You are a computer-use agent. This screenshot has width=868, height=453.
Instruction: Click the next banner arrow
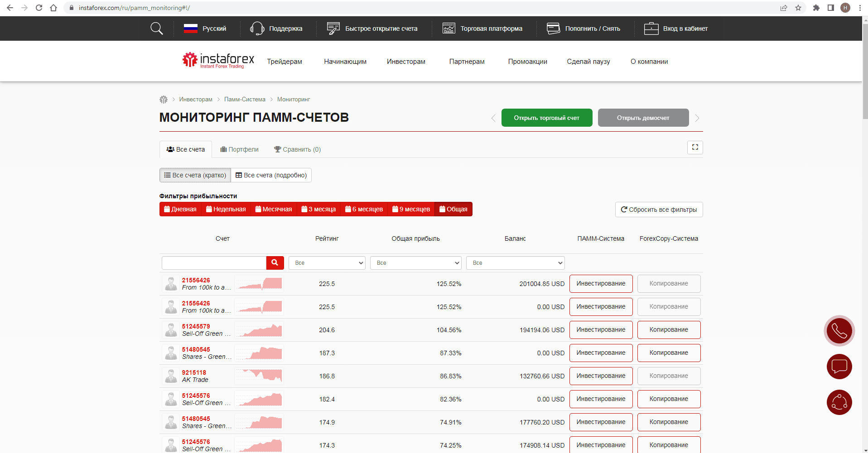(697, 118)
